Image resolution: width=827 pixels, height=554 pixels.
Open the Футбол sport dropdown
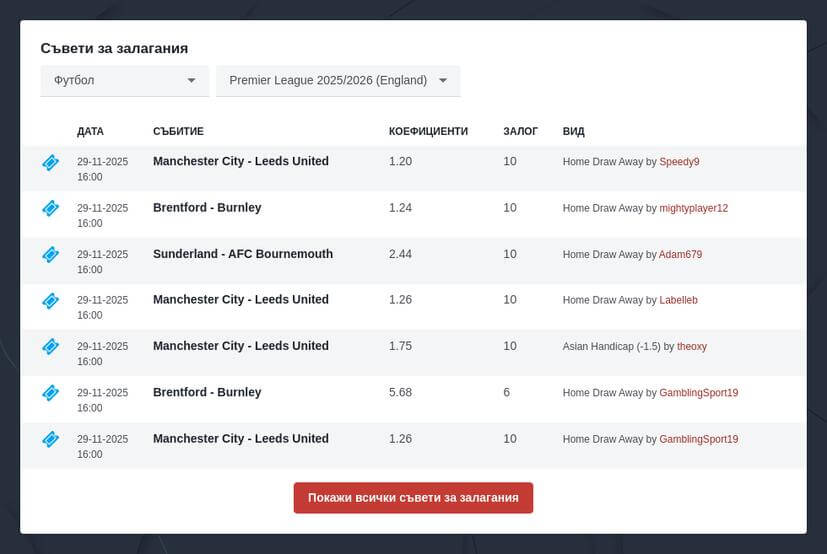[x=124, y=80]
